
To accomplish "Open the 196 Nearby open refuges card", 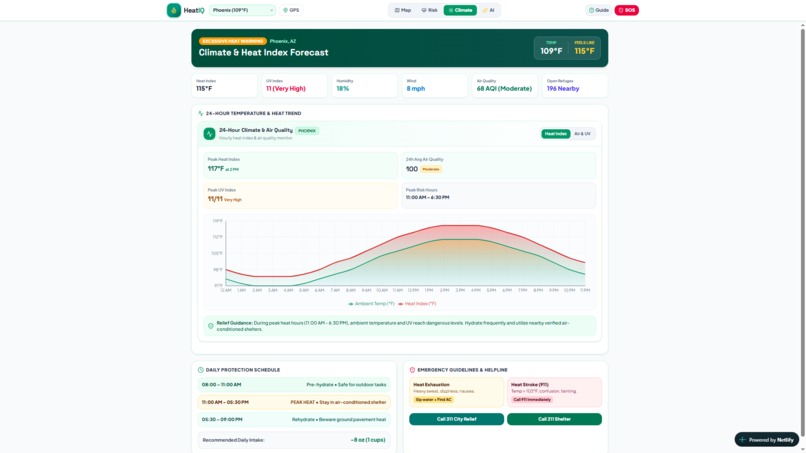I will pos(575,85).
